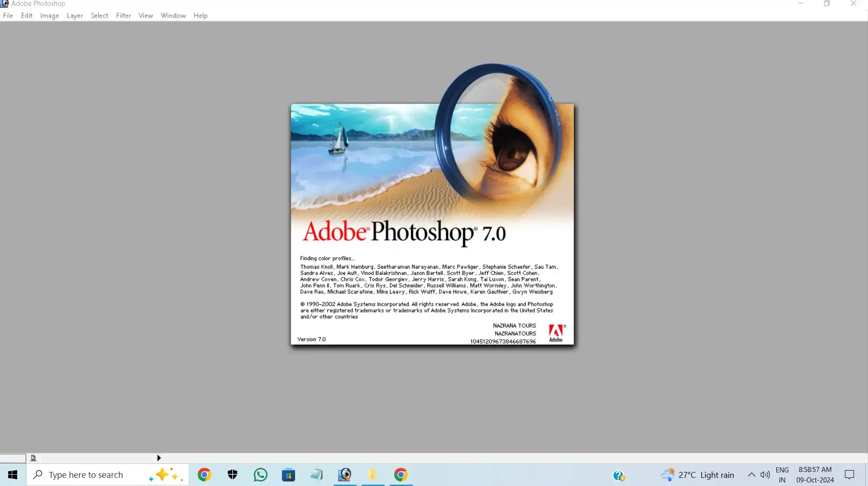
Task: Click the Adobe logo on splash screen
Action: coord(556,333)
